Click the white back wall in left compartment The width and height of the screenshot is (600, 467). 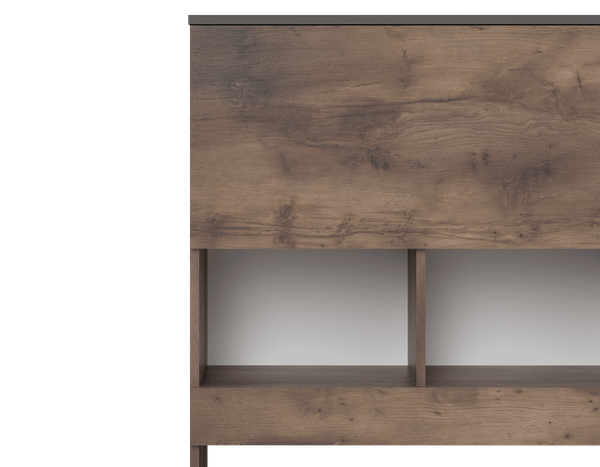click(308, 305)
